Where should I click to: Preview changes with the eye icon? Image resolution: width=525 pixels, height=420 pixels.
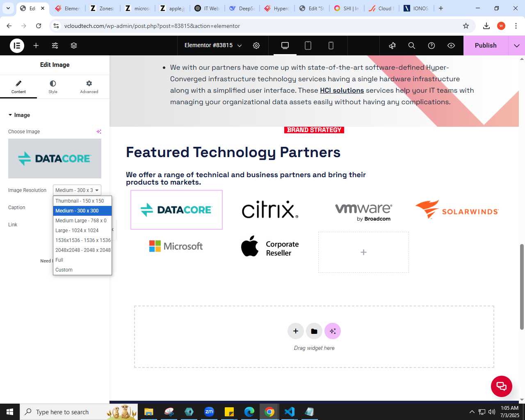coord(451,46)
